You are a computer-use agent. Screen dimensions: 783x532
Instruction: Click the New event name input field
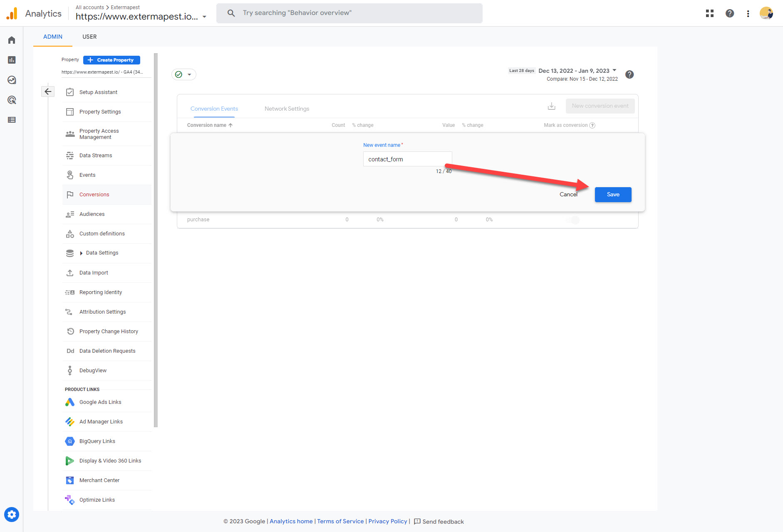pos(407,159)
